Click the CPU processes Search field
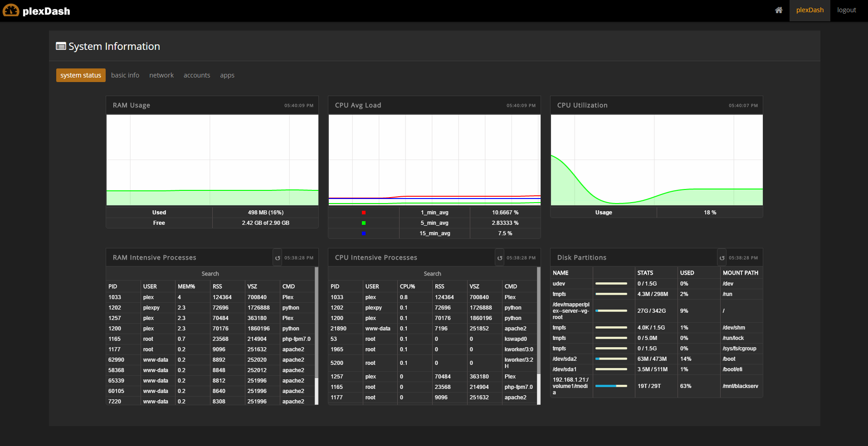The width and height of the screenshot is (868, 446). point(432,273)
